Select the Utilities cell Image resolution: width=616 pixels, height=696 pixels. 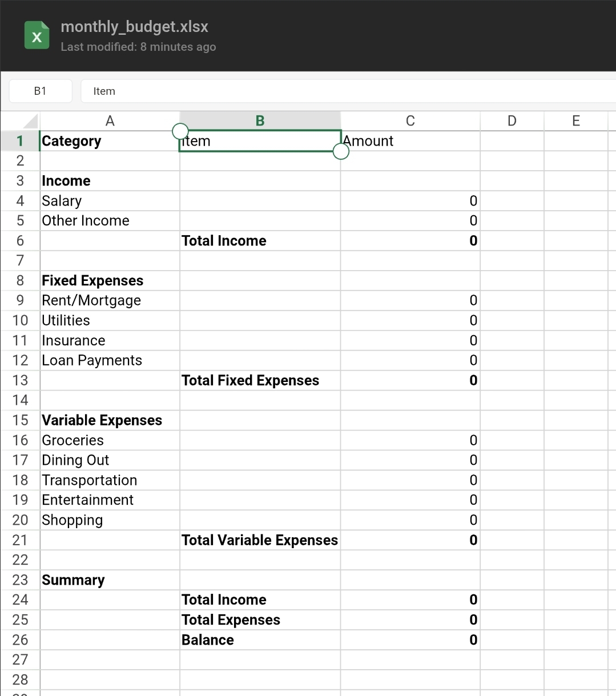[110, 320]
